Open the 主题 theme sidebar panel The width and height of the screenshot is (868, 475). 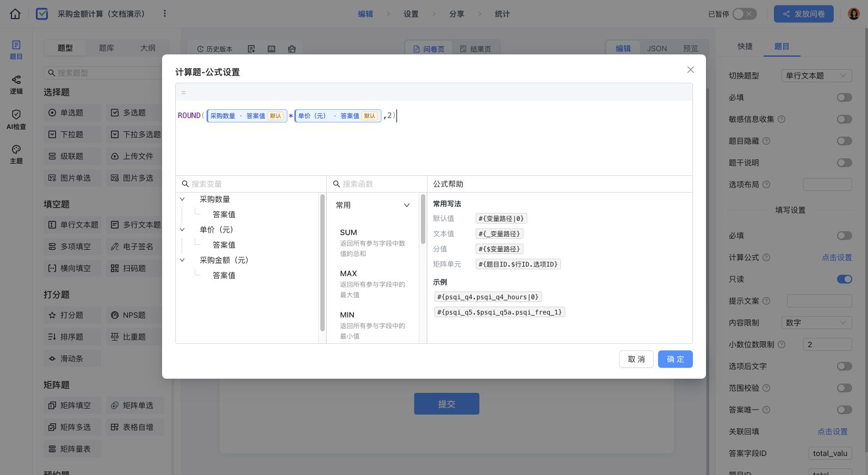[x=16, y=155]
